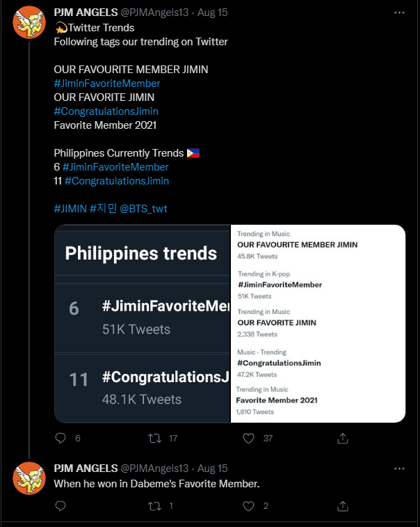The height and width of the screenshot is (527, 420).
Task: Open more options on first tweet
Action: [x=399, y=13]
